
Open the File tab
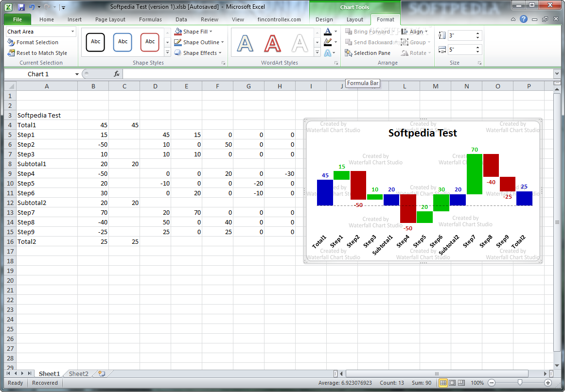18,19
